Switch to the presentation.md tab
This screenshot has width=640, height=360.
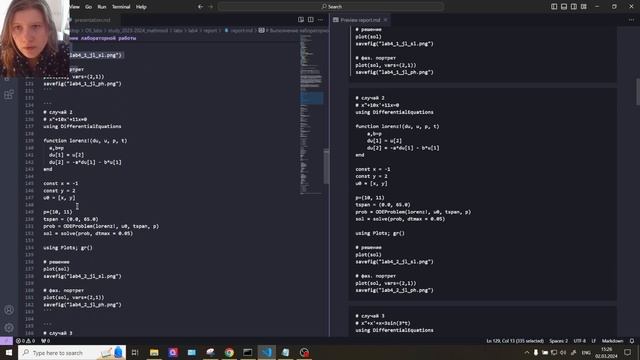click(x=93, y=20)
